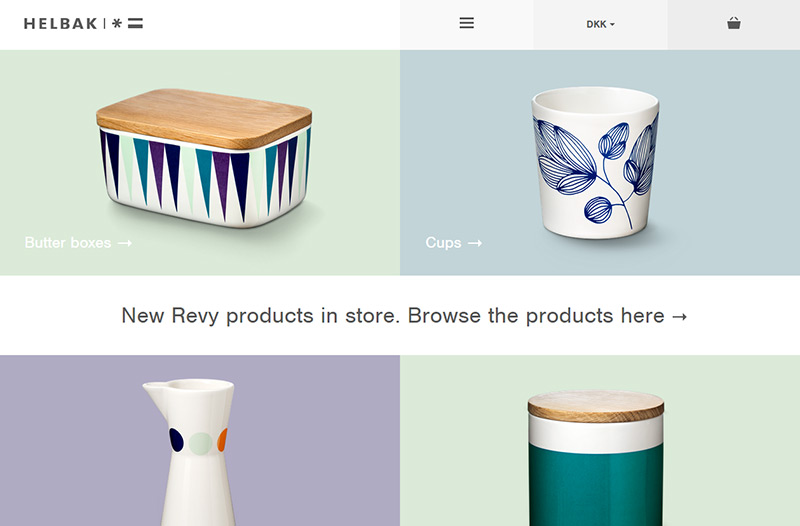Click the small caret beside DKK
This screenshot has width=800, height=526.
coord(612,24)
